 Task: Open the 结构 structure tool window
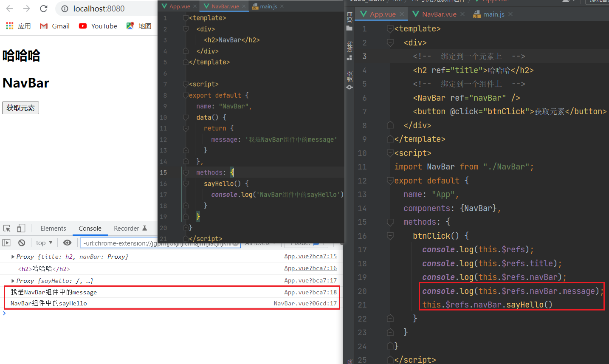[x=350, y=51]
